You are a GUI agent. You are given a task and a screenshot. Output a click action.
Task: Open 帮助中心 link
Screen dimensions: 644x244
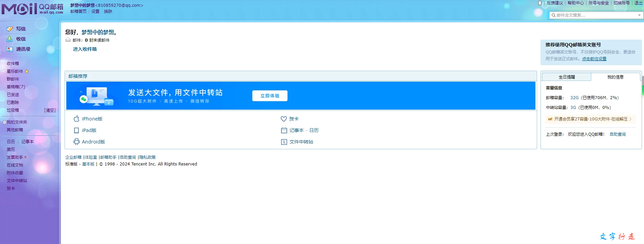coord(576,3)
